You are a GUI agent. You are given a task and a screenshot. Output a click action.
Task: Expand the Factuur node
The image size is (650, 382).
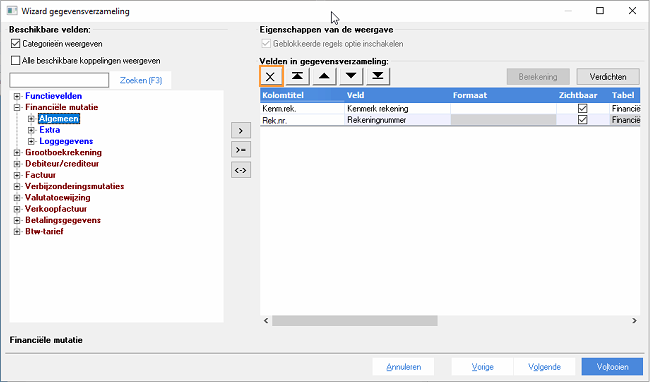click(17, 175)
